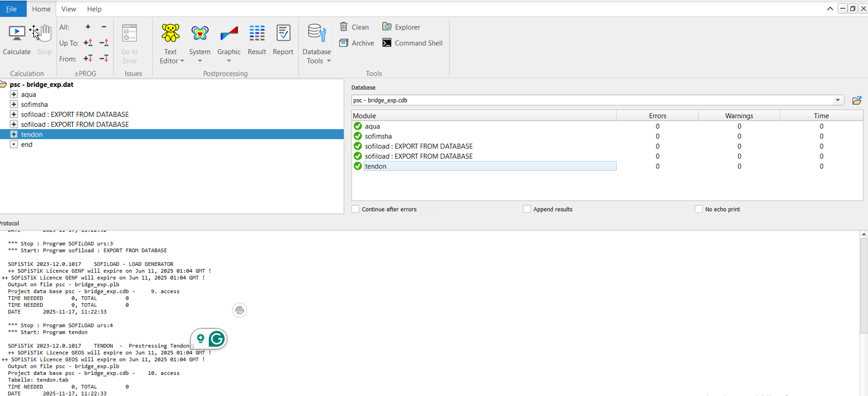Open the System visualization icon

click(199, 33)
